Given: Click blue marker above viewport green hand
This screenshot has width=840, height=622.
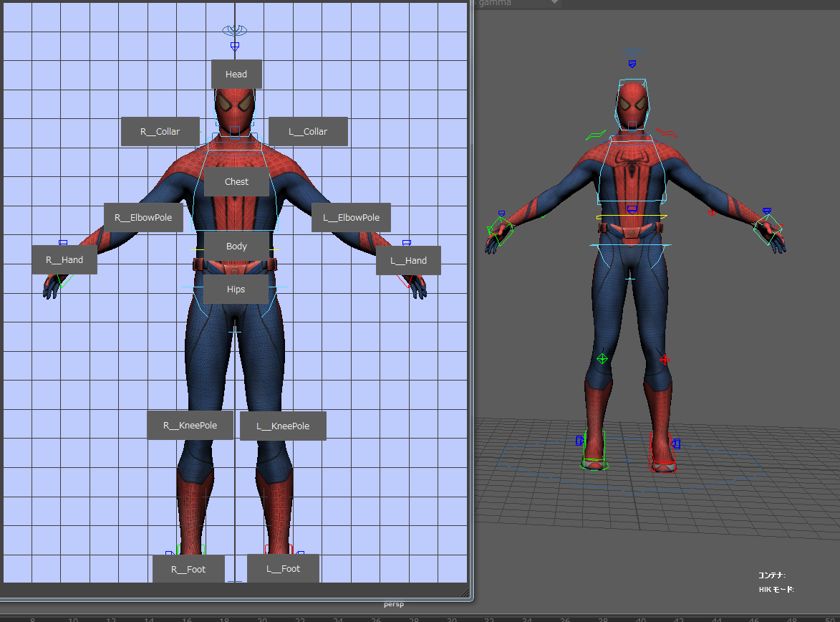Looking at the screenshot, I should [501, 214].
